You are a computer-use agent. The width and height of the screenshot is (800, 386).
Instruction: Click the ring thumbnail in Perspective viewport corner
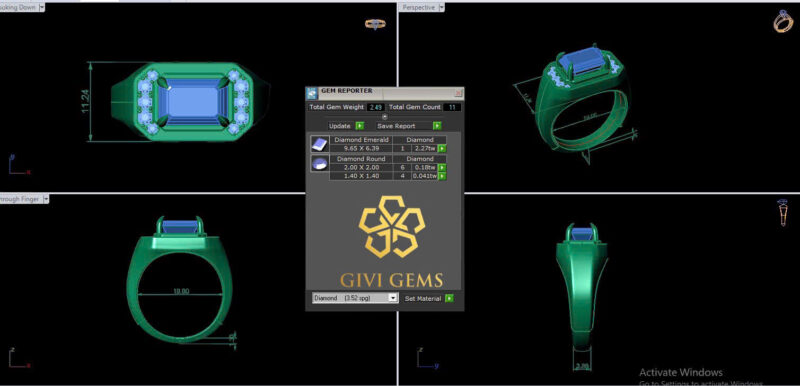coord(783,21)
